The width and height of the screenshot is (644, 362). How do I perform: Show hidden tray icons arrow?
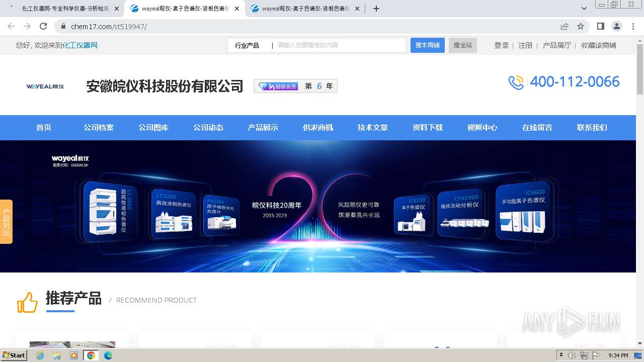point(561,355)
